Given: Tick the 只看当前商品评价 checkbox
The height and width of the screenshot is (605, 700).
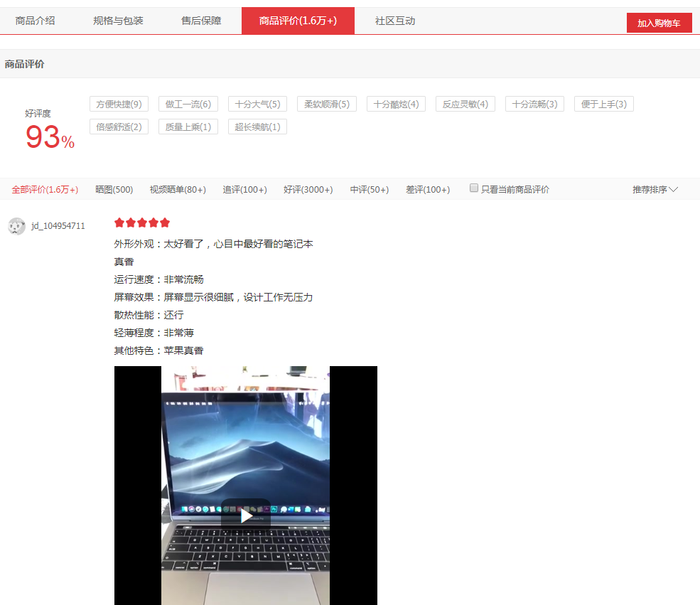Looking at the screenshot, I should pos(474,188).
